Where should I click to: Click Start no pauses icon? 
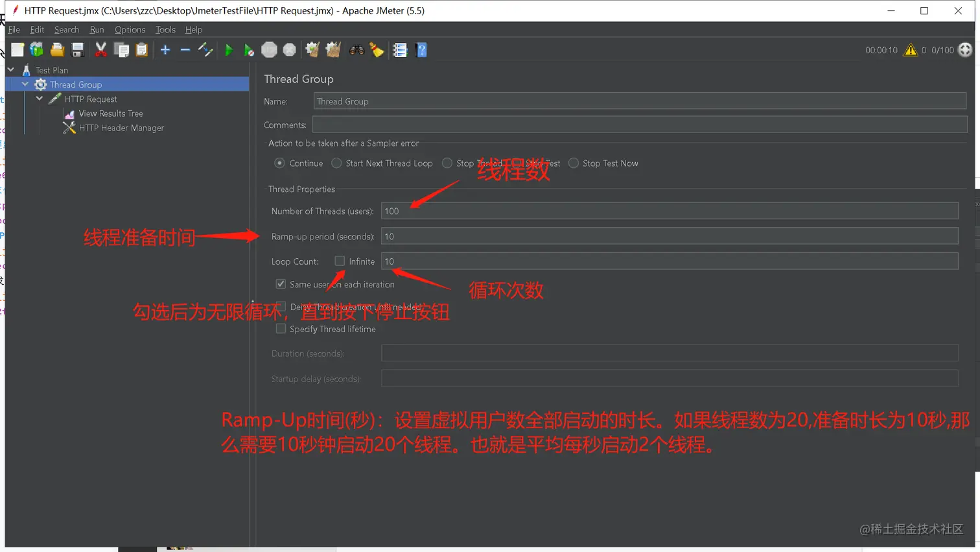pyautogui.click(x=249, y=50)
